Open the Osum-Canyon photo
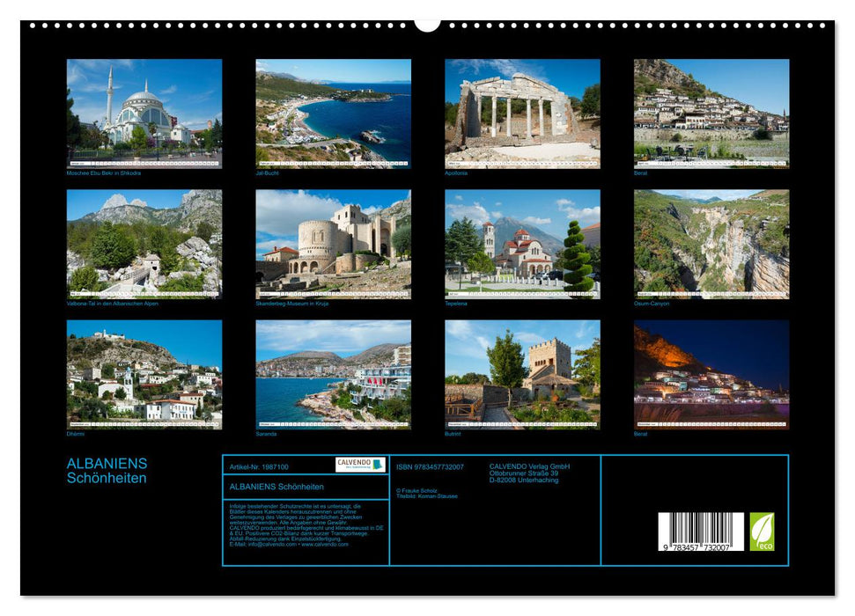 709,242
